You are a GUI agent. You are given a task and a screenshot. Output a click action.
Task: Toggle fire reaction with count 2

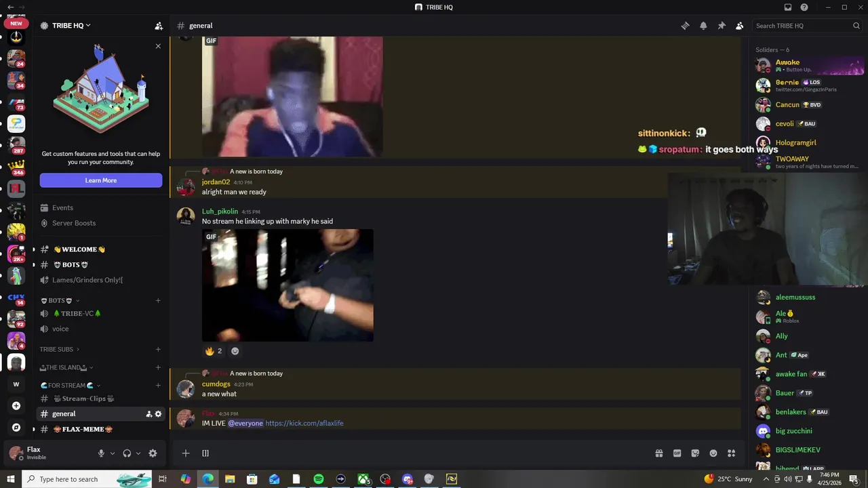pyautogui.click(x=214, y=351)
